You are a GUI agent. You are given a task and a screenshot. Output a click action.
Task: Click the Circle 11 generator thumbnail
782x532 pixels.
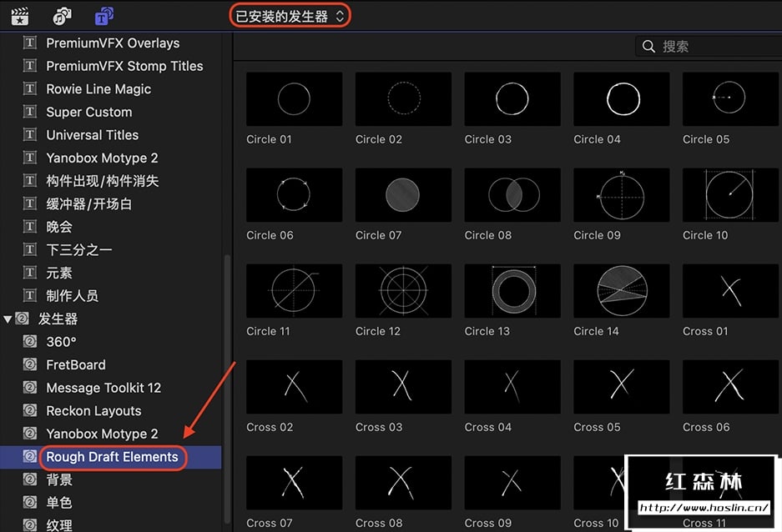tap(294, 291)
